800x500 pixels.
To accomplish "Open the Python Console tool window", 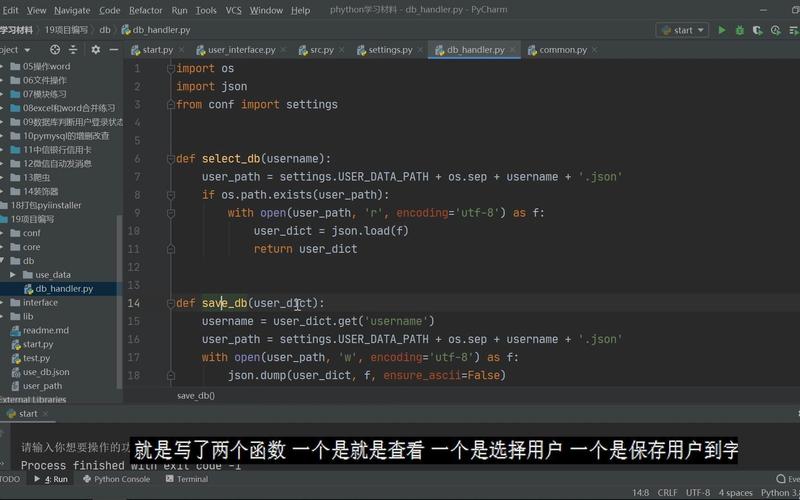I will [117, 479].
